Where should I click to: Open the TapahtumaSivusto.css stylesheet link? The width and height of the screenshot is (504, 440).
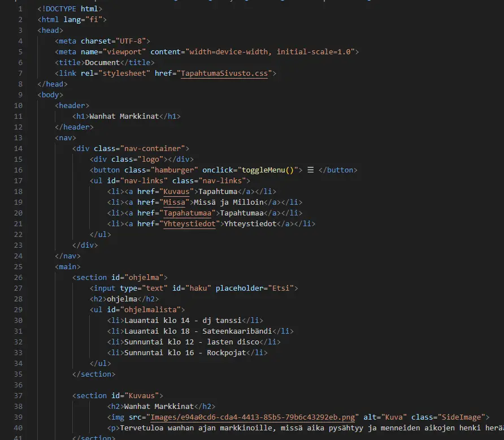coord(224,74)
